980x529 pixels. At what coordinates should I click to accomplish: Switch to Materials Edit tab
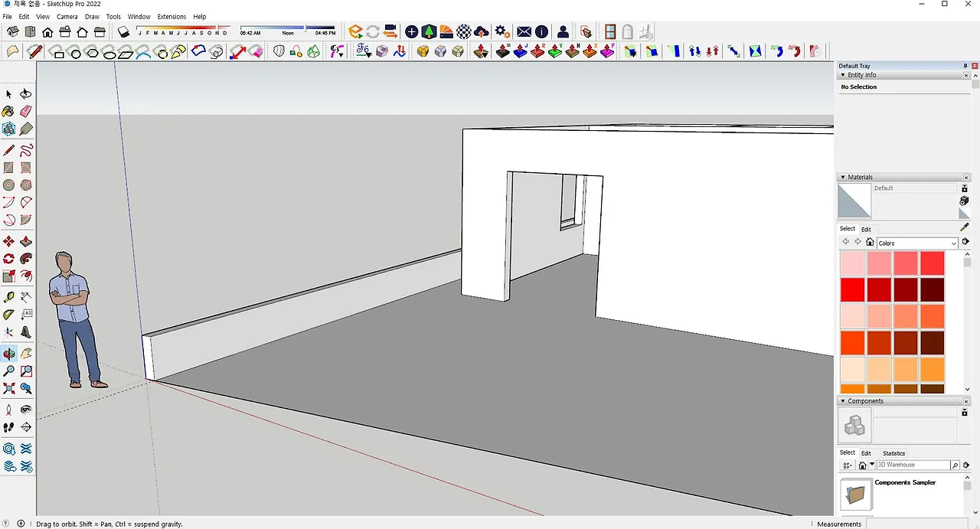pyautogui.click(x=866, y=229)
